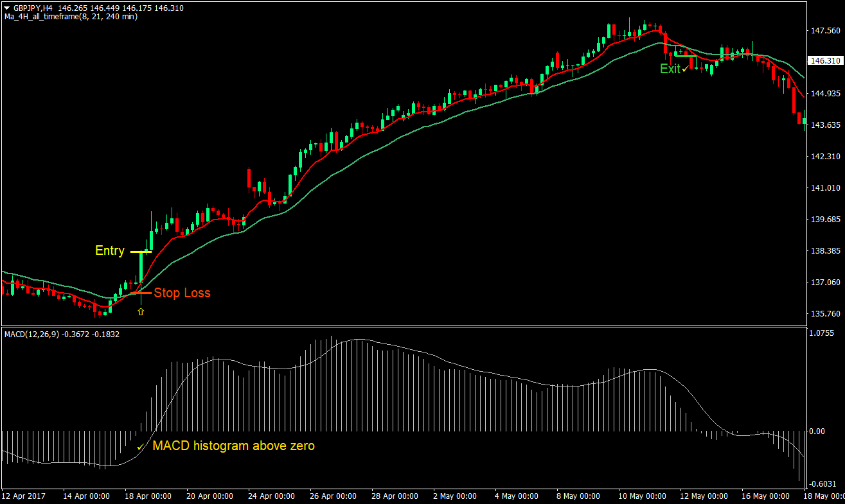Click the 12 Apr 2017 date label
Viewport: 845px width, 504px height.
click(x=24, y=496)
